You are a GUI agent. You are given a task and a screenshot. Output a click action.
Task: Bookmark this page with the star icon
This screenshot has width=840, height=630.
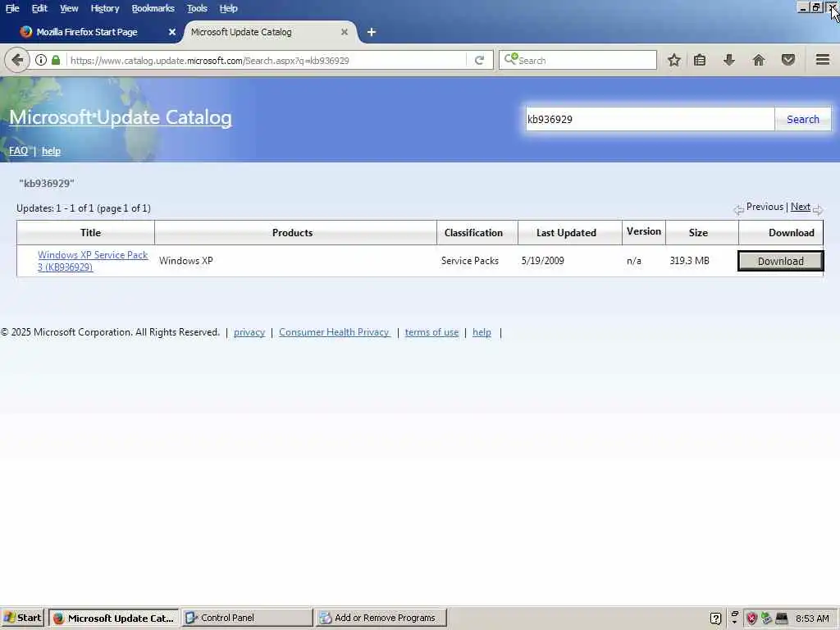(674, 60)
